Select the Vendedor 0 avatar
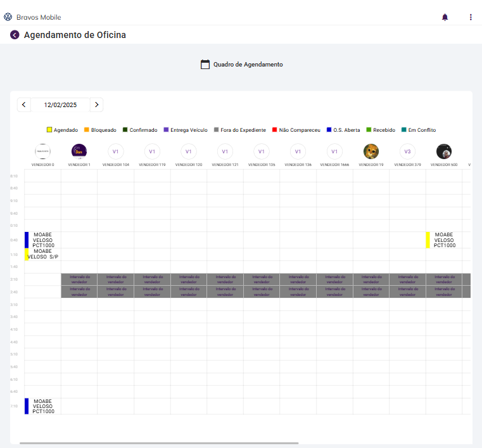The width and height of the screenshot is (482, 448). point(42,151)
